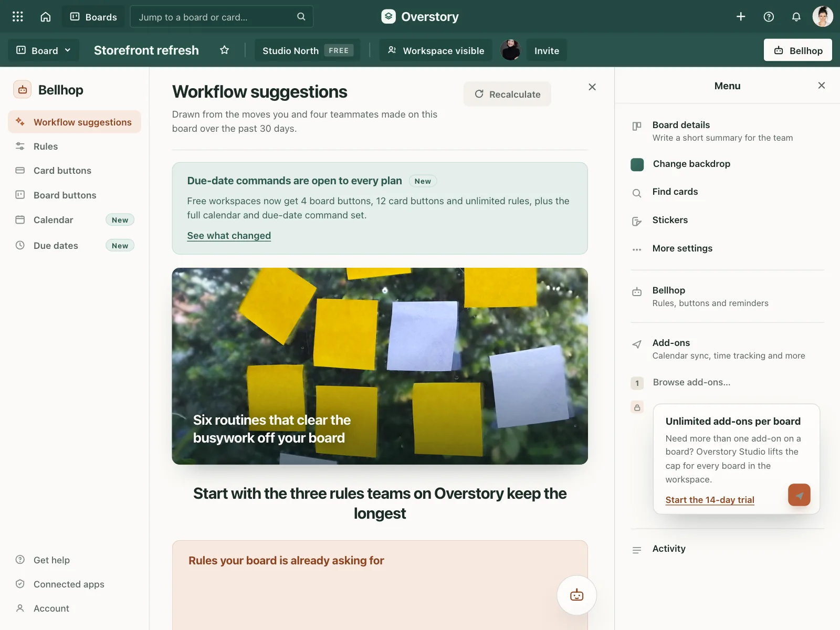Open Board buttons in the sidebar

(75, 195)
